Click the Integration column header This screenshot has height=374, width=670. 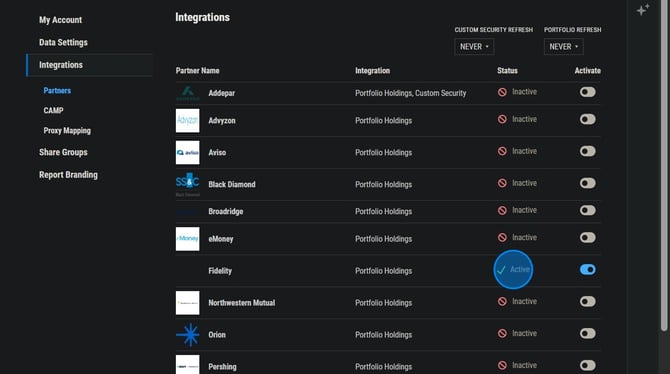coord(373,71)
